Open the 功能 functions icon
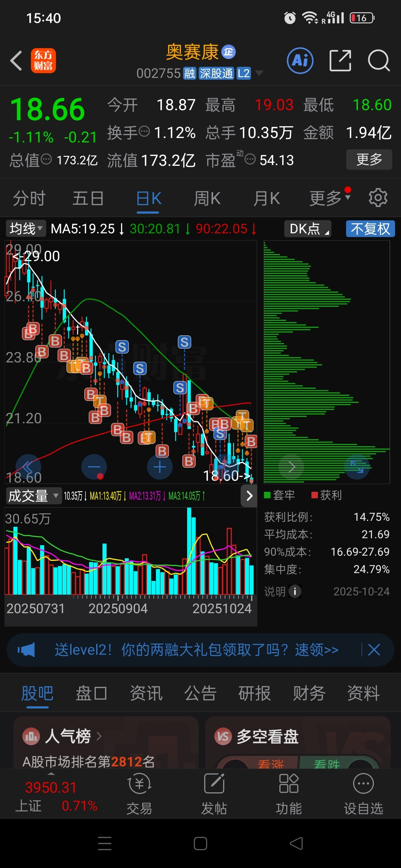 288,795
